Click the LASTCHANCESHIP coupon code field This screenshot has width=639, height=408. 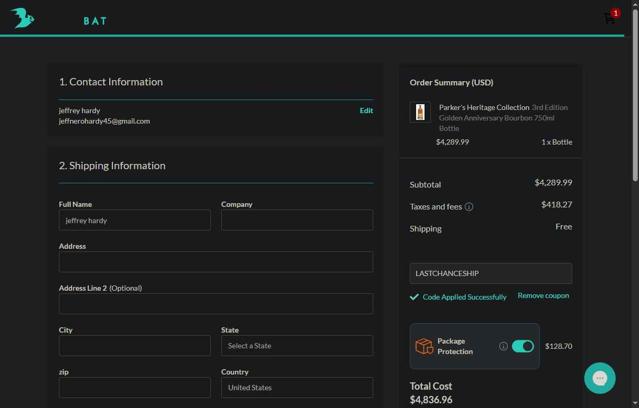coord(491,273)
